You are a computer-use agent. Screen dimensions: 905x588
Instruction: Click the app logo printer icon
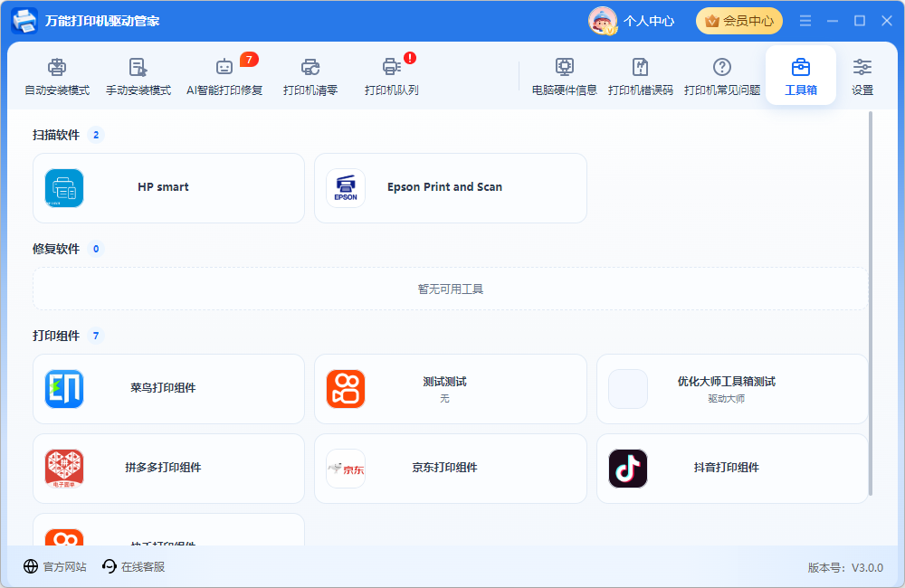24,21
